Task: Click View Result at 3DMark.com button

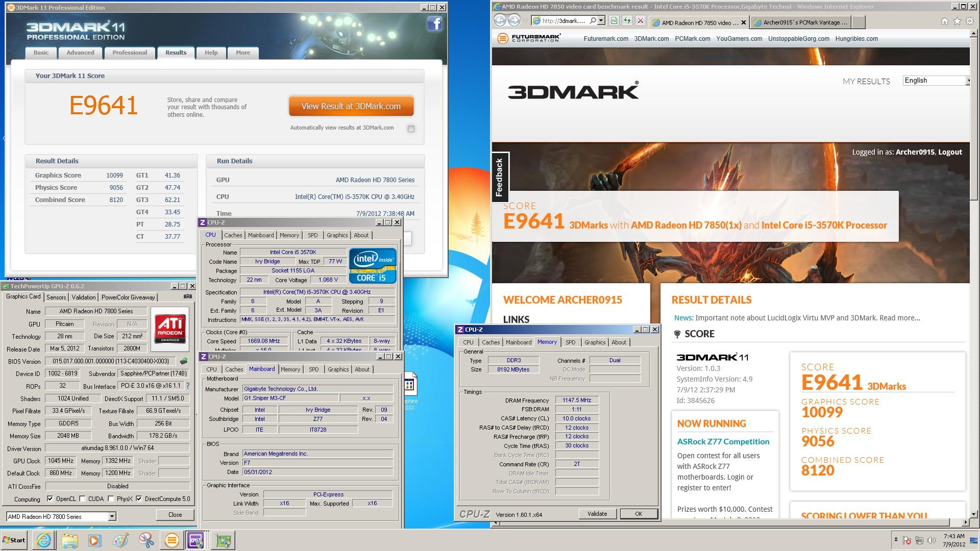Action: pos(351,106)
